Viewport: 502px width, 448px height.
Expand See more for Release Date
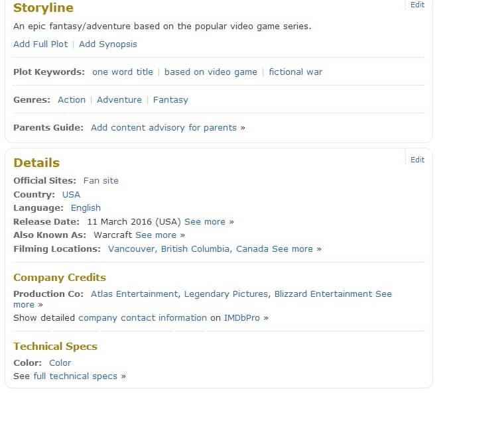click(x=205, y=222)
